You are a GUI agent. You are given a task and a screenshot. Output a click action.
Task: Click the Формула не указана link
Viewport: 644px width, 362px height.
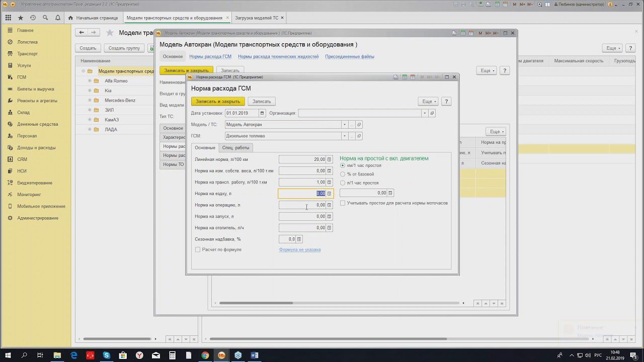tap(299, 249)
